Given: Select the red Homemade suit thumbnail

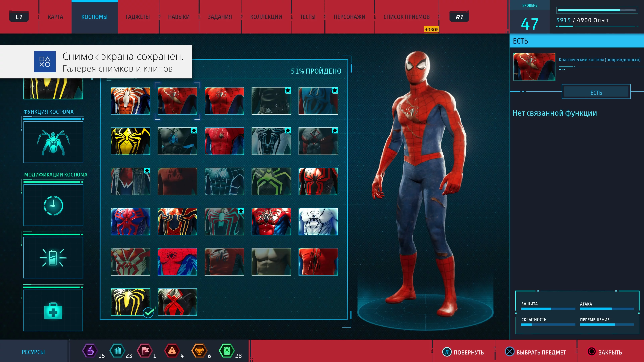Looking at the screenshot, I should tap(318, 262).
